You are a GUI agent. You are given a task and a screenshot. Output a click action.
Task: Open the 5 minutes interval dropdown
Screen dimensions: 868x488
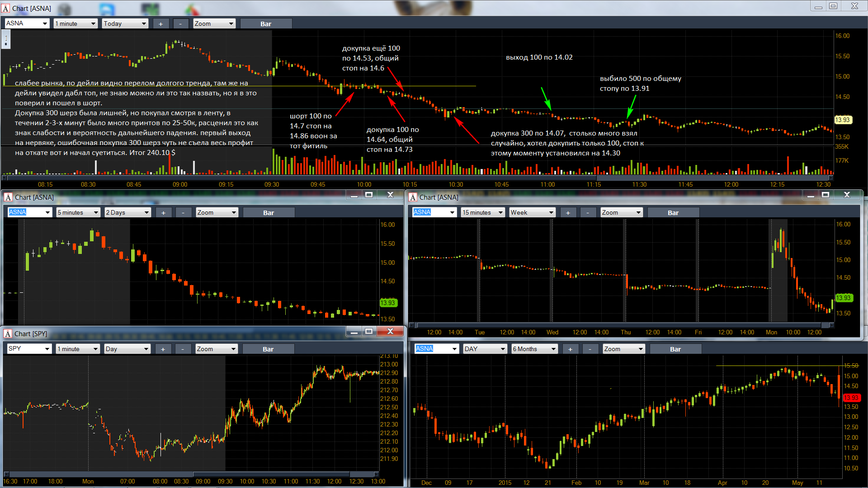point(78,212)
